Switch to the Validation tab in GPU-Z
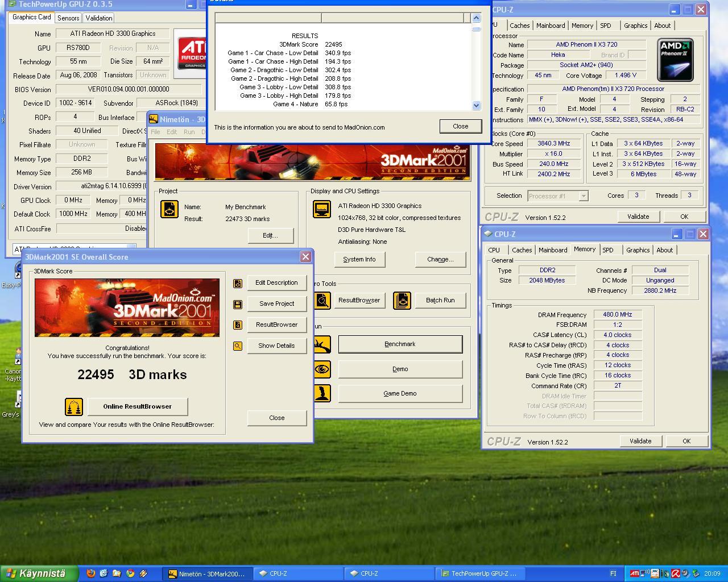The height and width of the screenshot is (582, 728). point(99,18)
